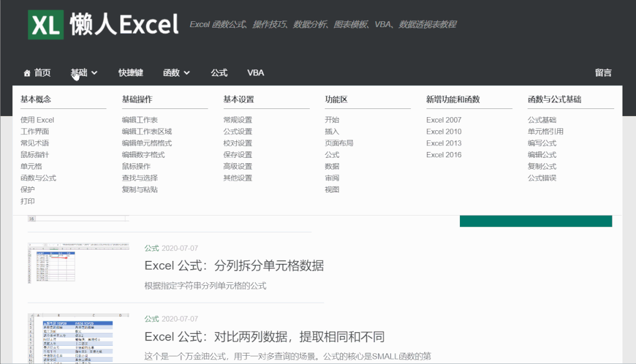Open the Excel 2016 link
Image resolution: width=636 pixels, height=364 pixels.
pos(444,154)
